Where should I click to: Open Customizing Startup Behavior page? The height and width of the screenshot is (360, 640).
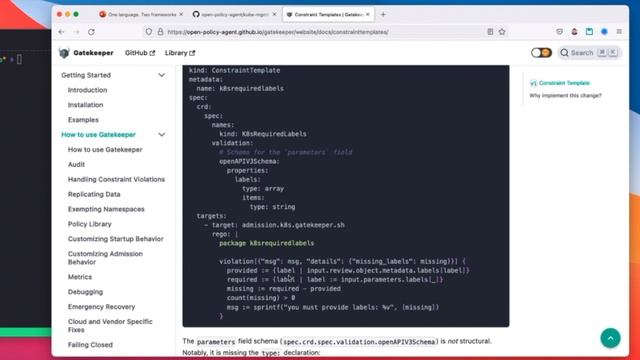[116, 239]
